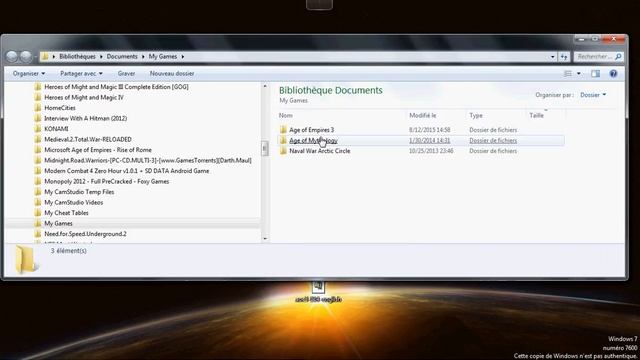Select My CamStudio Videos folder

[x=73, y=202]
